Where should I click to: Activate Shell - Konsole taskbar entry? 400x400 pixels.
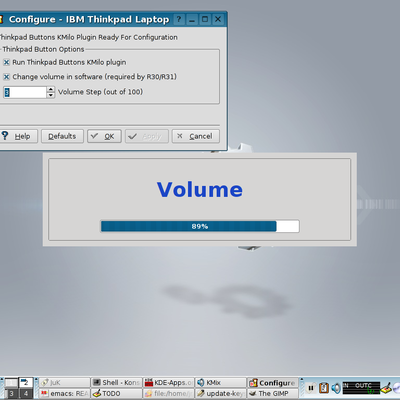(x=117, y=383)
